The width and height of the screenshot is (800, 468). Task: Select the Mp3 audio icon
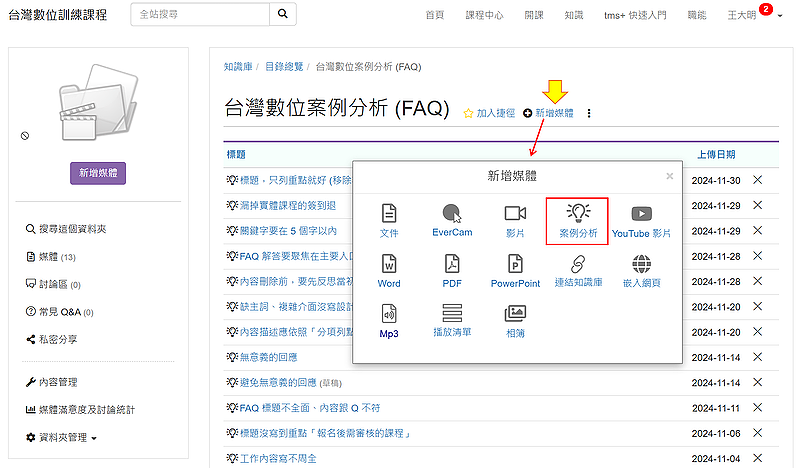point(389,320)
